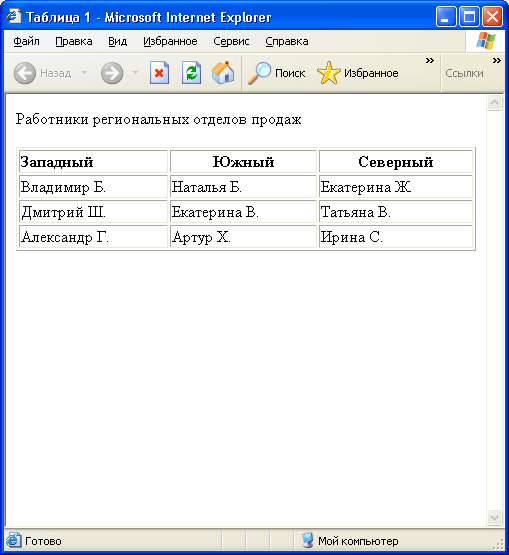Expand Ссылки links bar chevron
The width and height of the screenshot is (509, 555).
(x=497, y=61)
